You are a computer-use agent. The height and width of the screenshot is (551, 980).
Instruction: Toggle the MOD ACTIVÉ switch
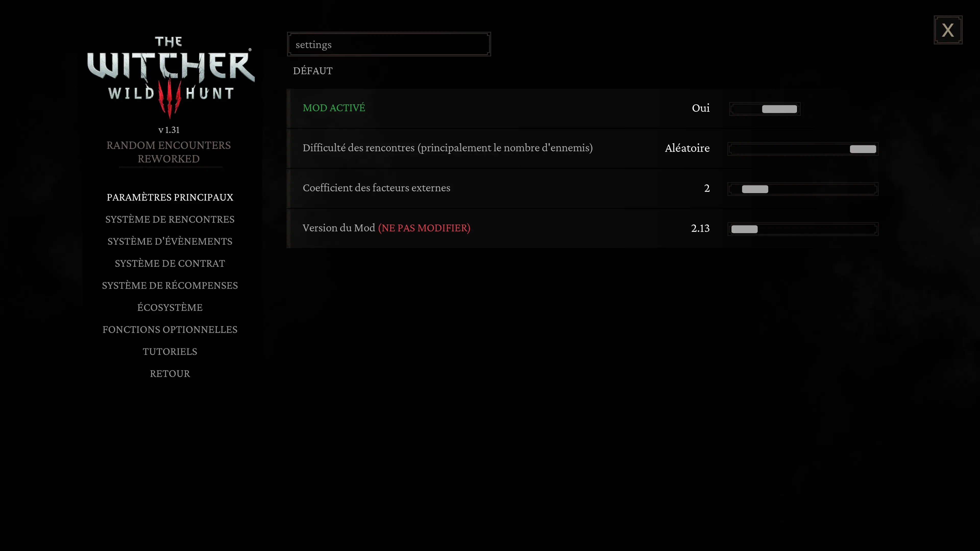(x=765, y=109)
